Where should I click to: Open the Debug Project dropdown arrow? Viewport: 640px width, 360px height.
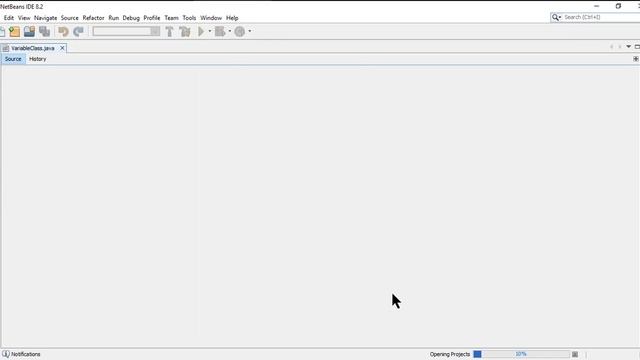click(x=230, y=31)
